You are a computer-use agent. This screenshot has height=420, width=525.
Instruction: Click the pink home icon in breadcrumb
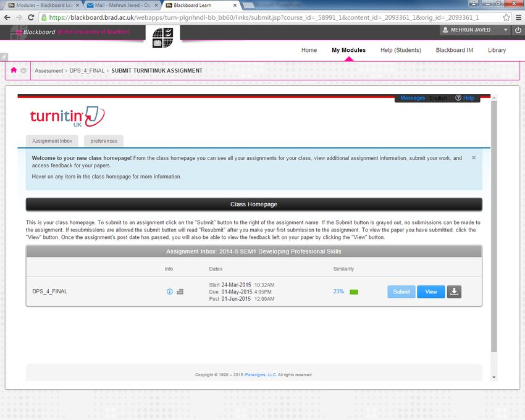click(x=14, y=70)
